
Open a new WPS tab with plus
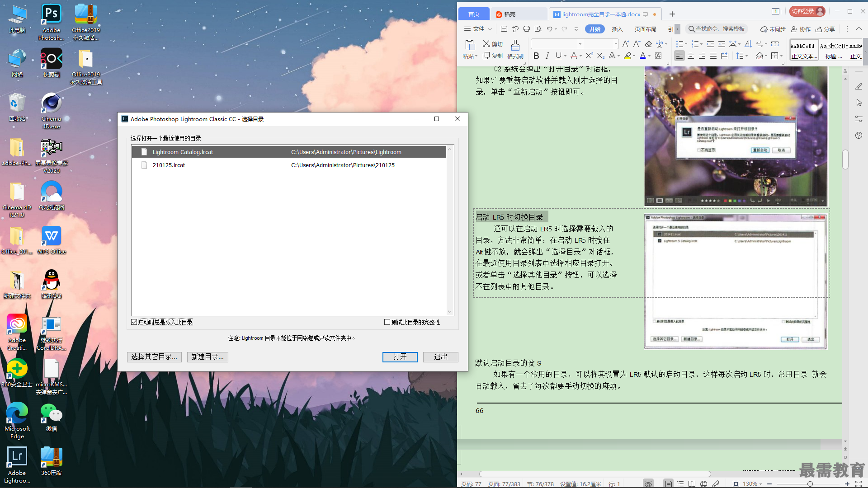[672, 14]
